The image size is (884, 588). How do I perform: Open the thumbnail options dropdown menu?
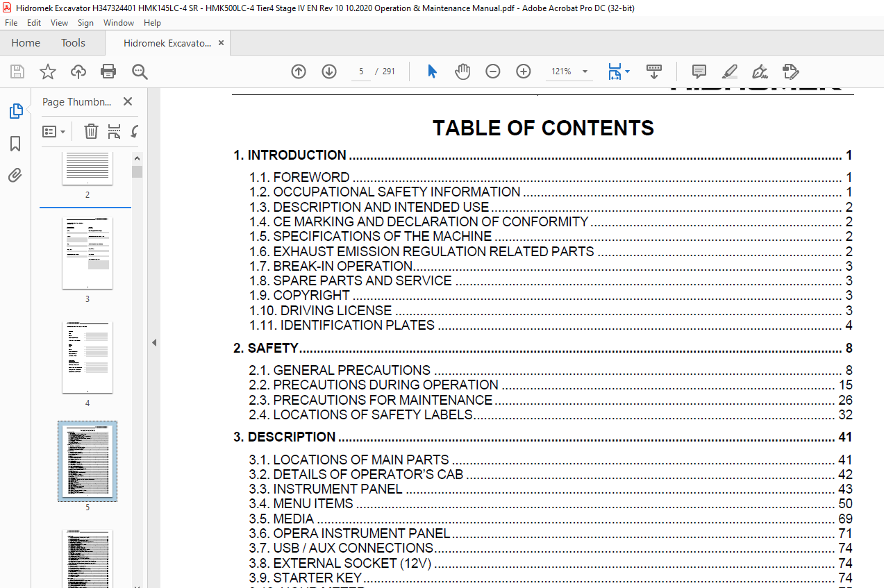pyautogui.click(x=54, y=131)
